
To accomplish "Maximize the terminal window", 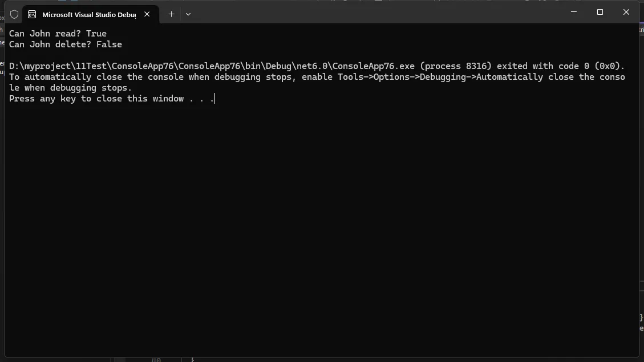I will (x=600, y=12).
